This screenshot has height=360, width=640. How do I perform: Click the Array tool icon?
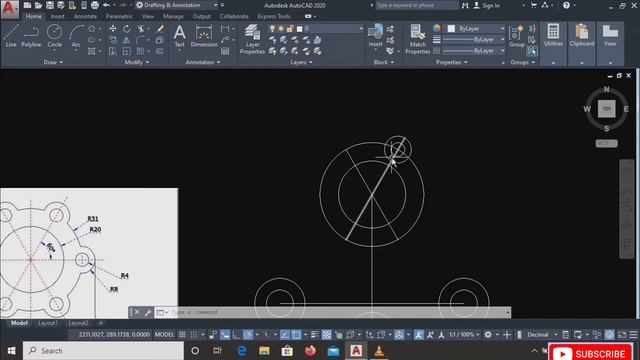[140, 51]
